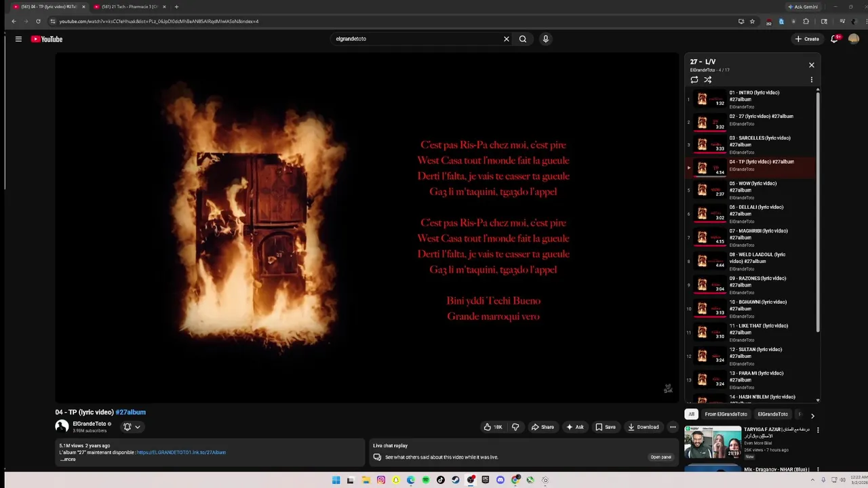Image resolution: width=868 pixels, height=488 pixels.
Task: Open options for the TARYIGA F AZAR video
Action: click(x=818, y=430)
